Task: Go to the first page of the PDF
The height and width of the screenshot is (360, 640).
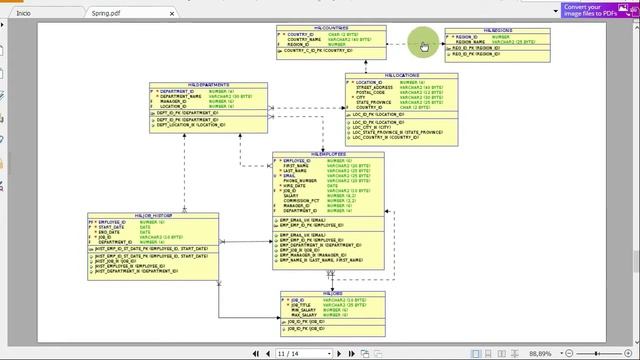Action: click(x=256, y=353)
